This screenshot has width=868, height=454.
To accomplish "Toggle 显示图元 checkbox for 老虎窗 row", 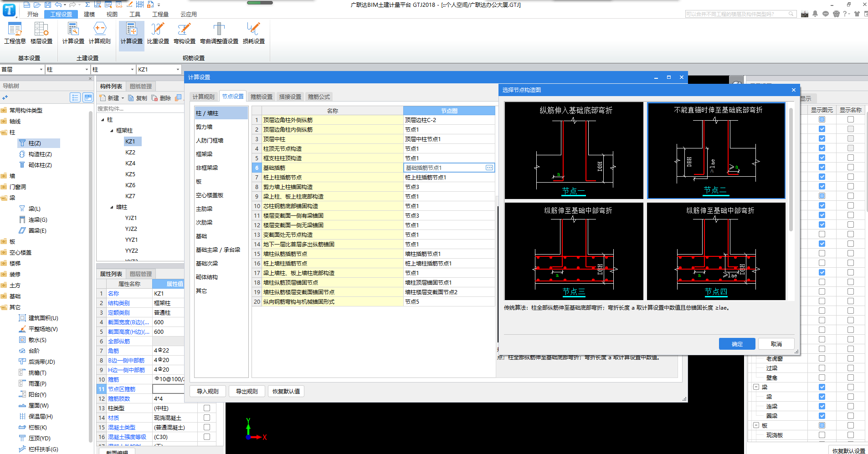I will pyautogui.click(x=822, y=358).
